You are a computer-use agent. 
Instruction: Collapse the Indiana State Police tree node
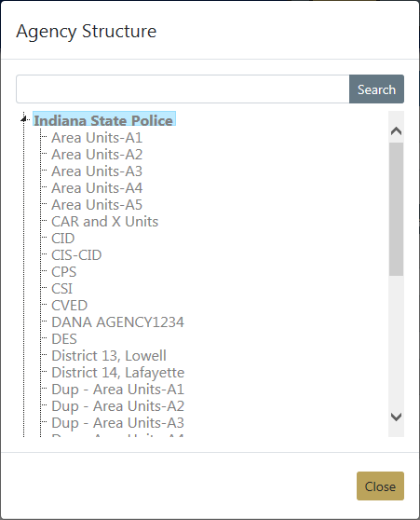[23, 118]
